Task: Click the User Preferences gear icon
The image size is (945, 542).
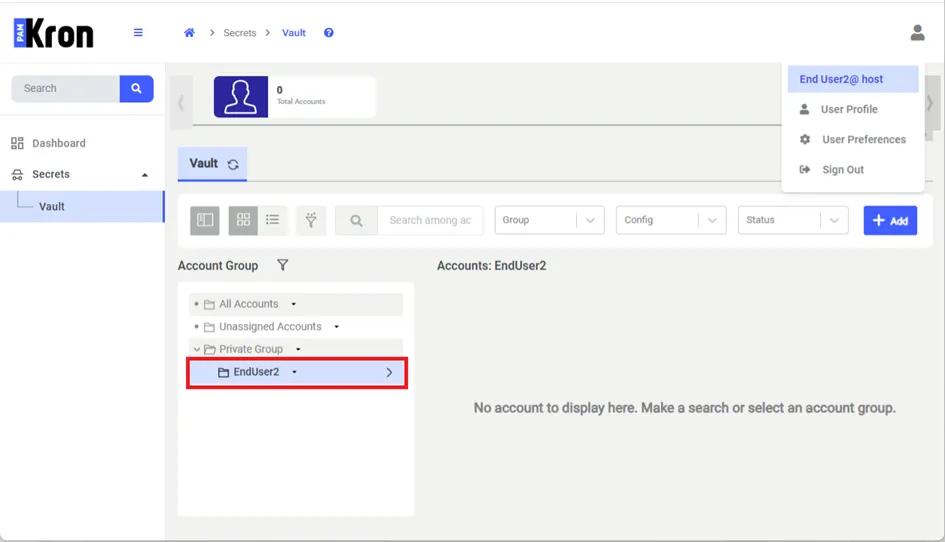Action: pos(805,139)
